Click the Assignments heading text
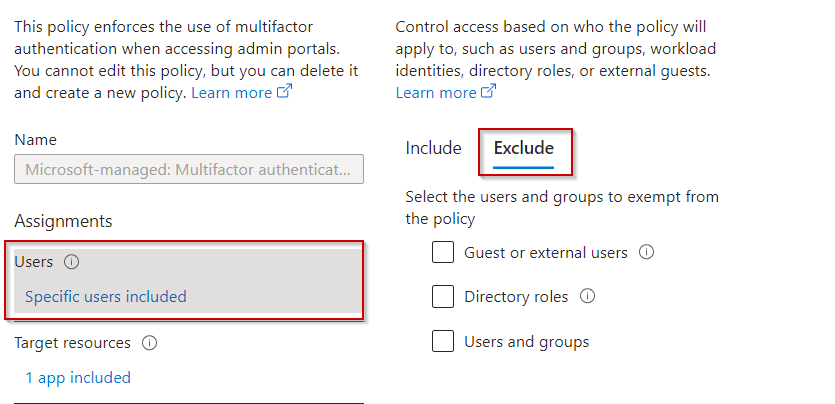Viewport: 835px width, 404px height. (63, 221)
